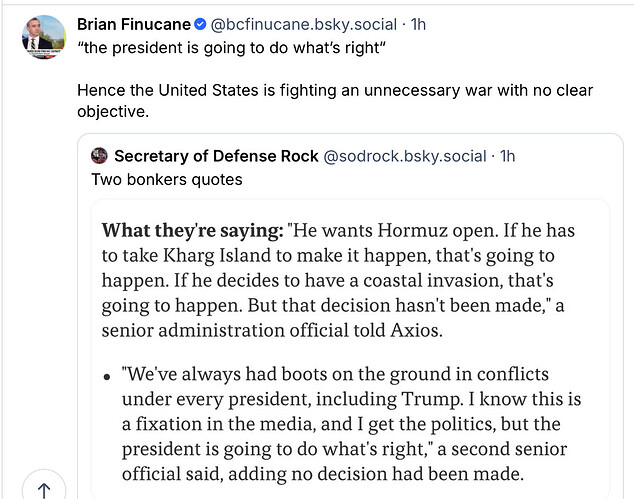634x499 pixels.
Task: Open the @sodrock.bsky.social handle link
Action: (407, 156)
